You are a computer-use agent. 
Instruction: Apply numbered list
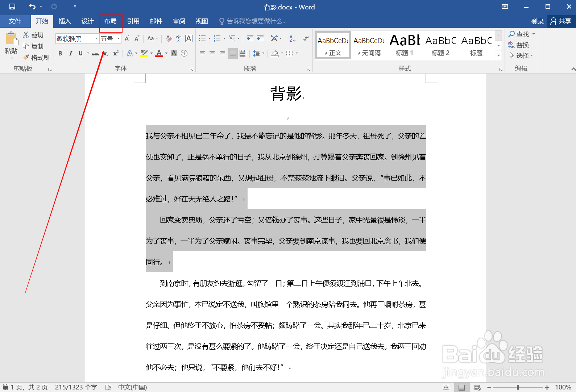coord(217,38)
